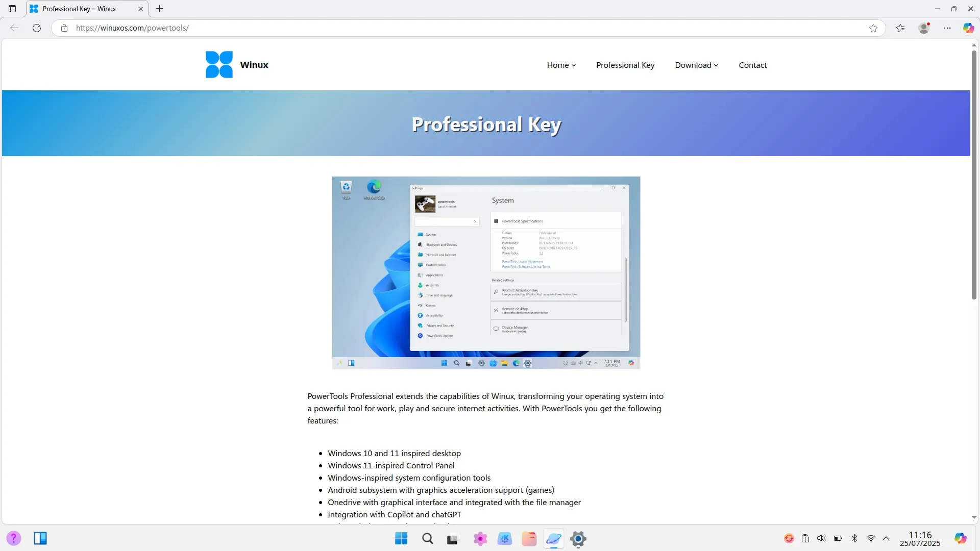Open Start menu from taskbar
The width and height of the screenshot is (980, 551).
[401, 539]
